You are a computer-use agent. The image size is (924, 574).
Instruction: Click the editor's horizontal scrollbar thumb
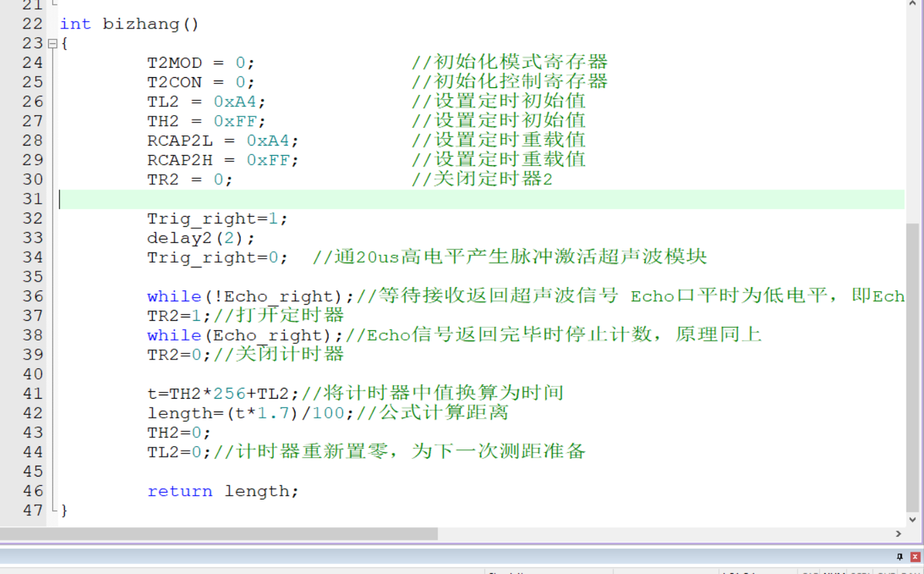219,534
